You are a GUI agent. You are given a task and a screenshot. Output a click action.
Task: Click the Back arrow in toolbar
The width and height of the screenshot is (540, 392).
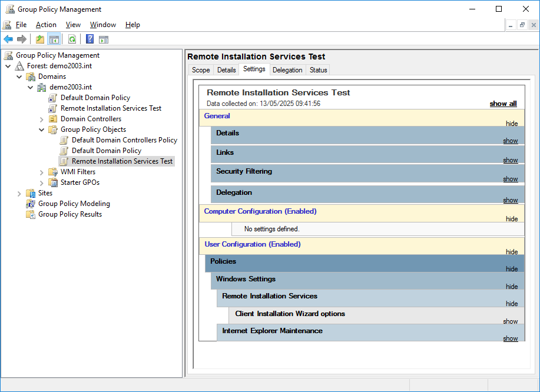[8, 39]
